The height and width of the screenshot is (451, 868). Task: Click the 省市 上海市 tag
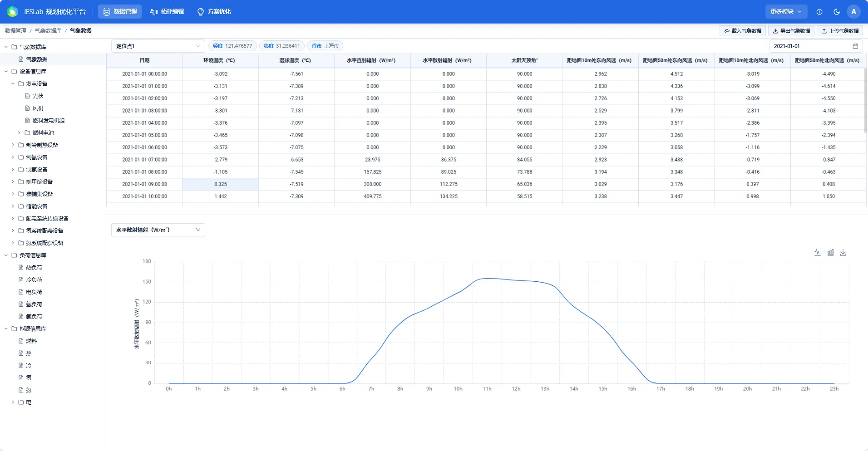(325, 46)
